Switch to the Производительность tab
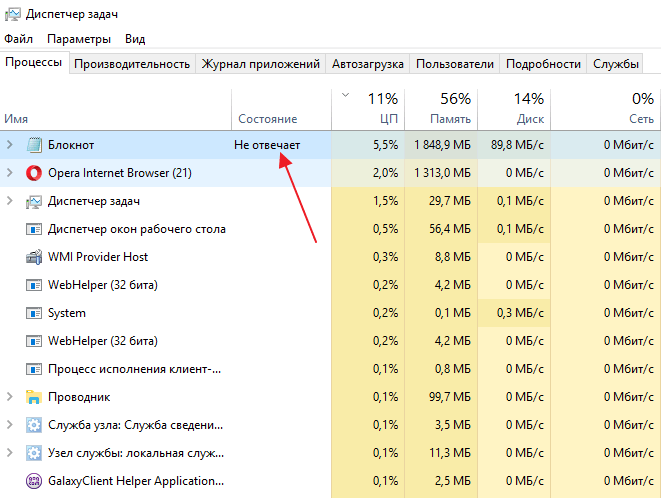Screen dimensions: 661x498 coord(132,64)
